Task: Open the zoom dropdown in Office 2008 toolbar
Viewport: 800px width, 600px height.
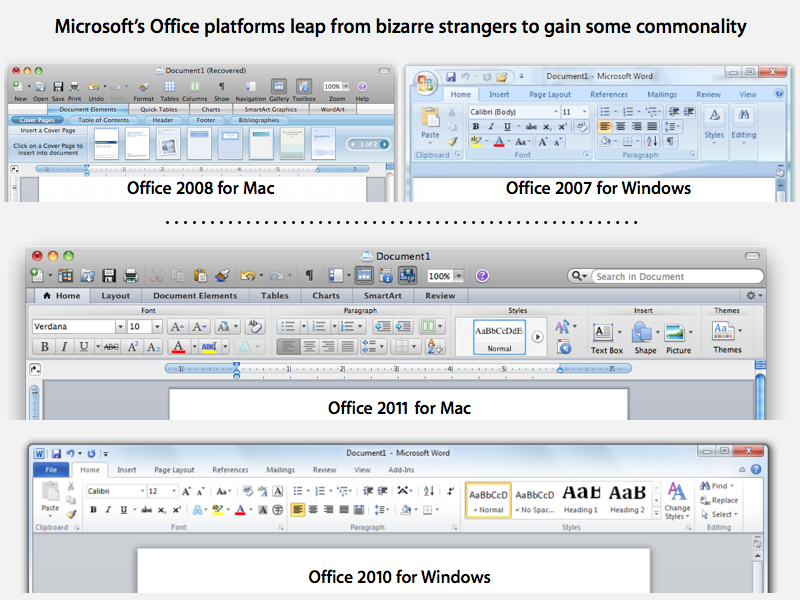Action: point(346,86)
